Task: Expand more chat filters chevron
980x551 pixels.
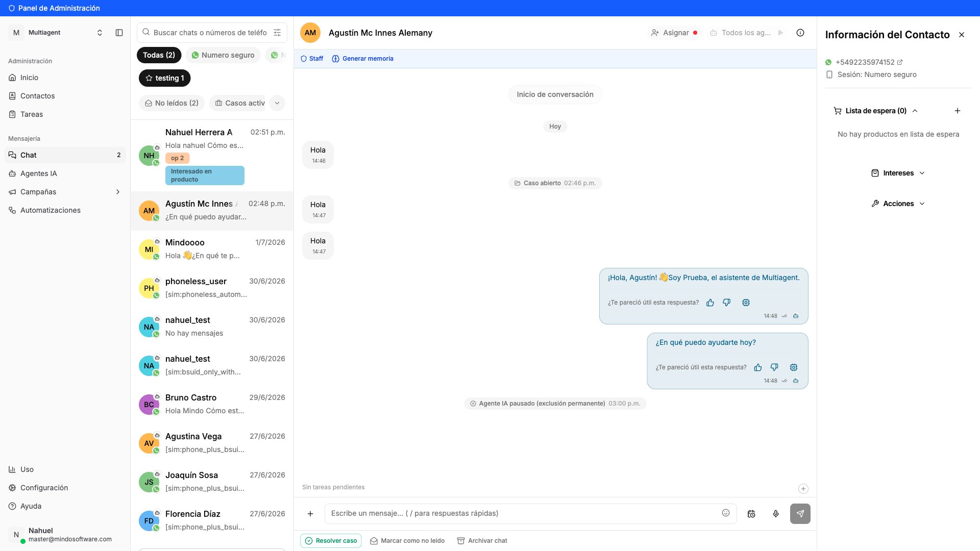Action: click(277, 103)
